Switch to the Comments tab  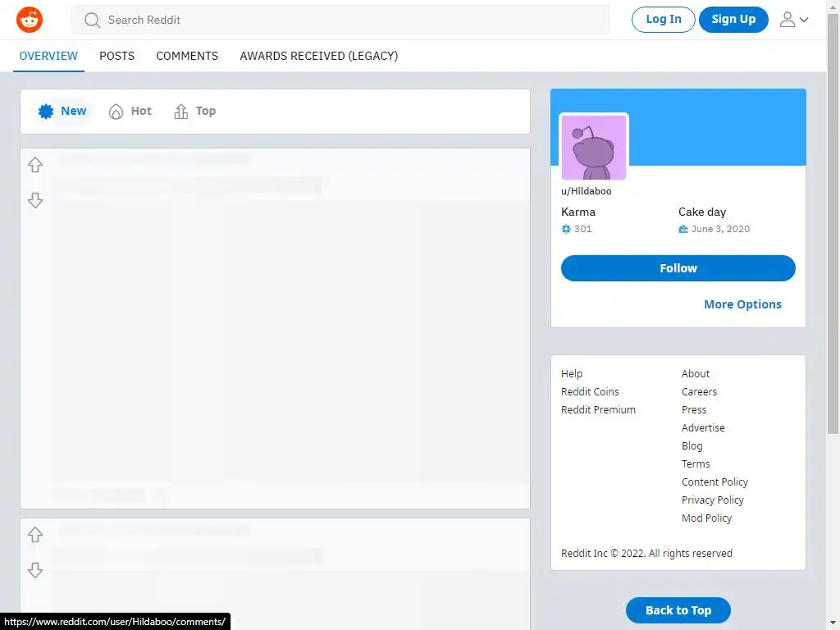click(x=187, y=56)
